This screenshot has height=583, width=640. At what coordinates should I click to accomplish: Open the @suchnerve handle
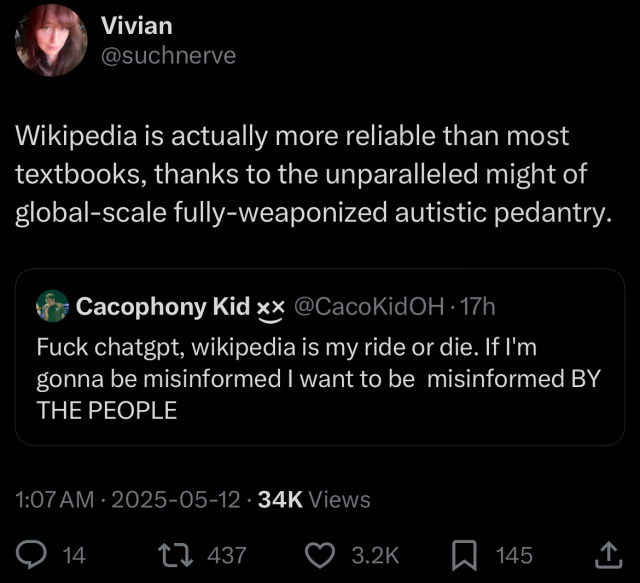pos(170,55)
